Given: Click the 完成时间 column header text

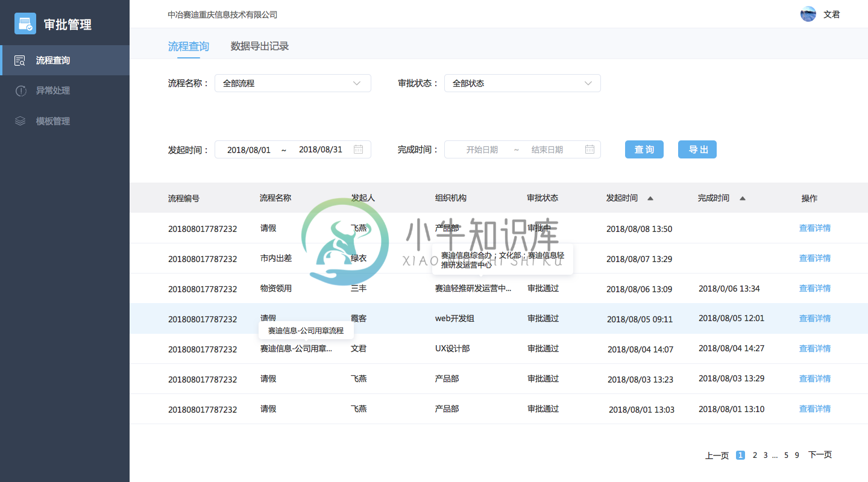Looking at the screenshot, I should (714, 198).
